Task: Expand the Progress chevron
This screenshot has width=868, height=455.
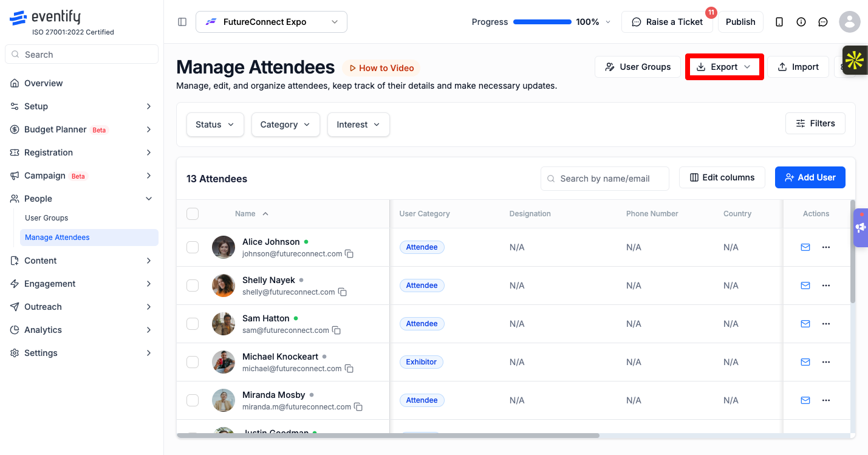Action: (609, 22)
